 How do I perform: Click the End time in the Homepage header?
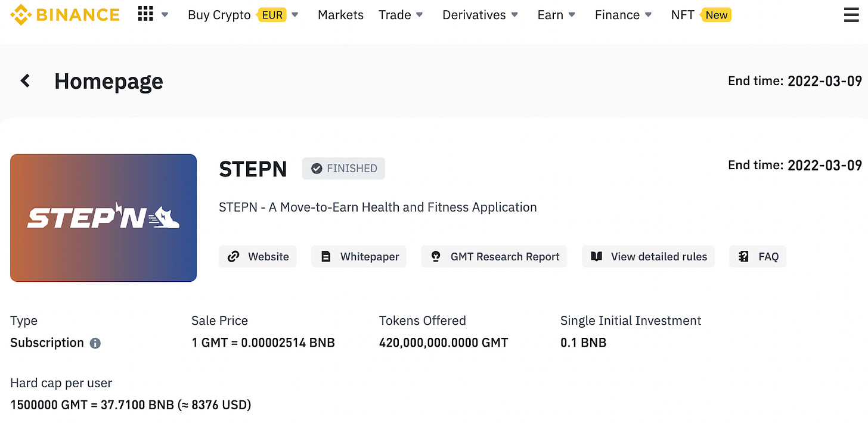795,81
